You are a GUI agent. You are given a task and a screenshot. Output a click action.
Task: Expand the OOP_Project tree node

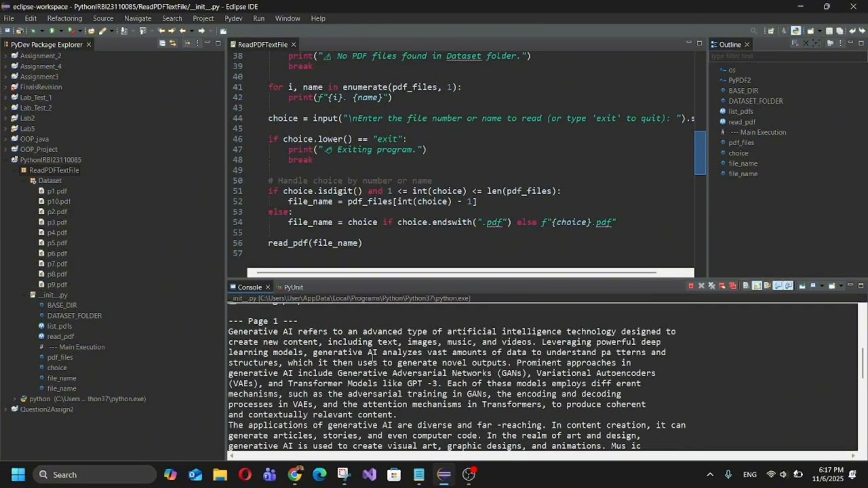(x=6, y=149)
